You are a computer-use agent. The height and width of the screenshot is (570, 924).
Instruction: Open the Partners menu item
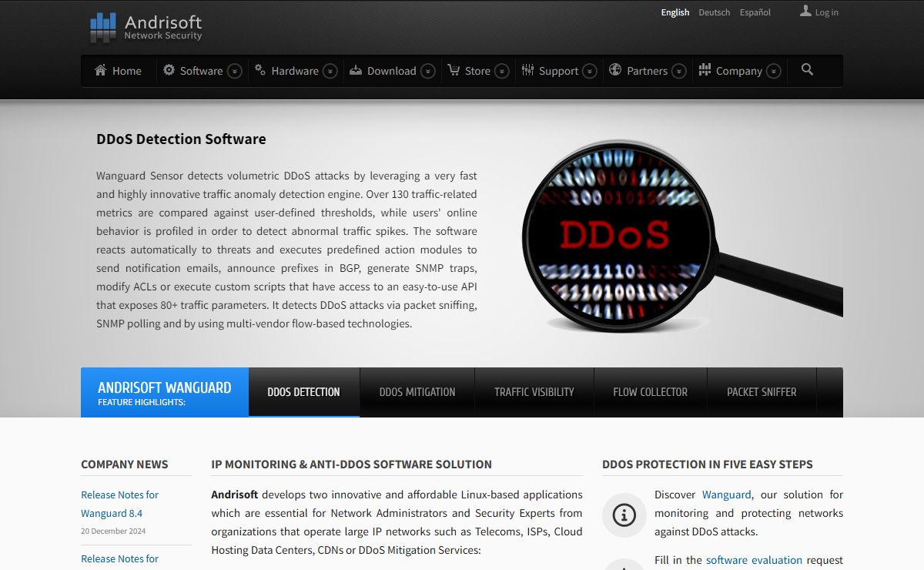[x=647, y=71]
